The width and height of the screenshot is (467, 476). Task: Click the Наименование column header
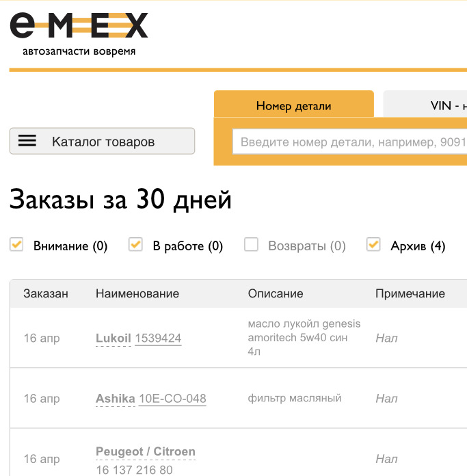coord(137,293)
